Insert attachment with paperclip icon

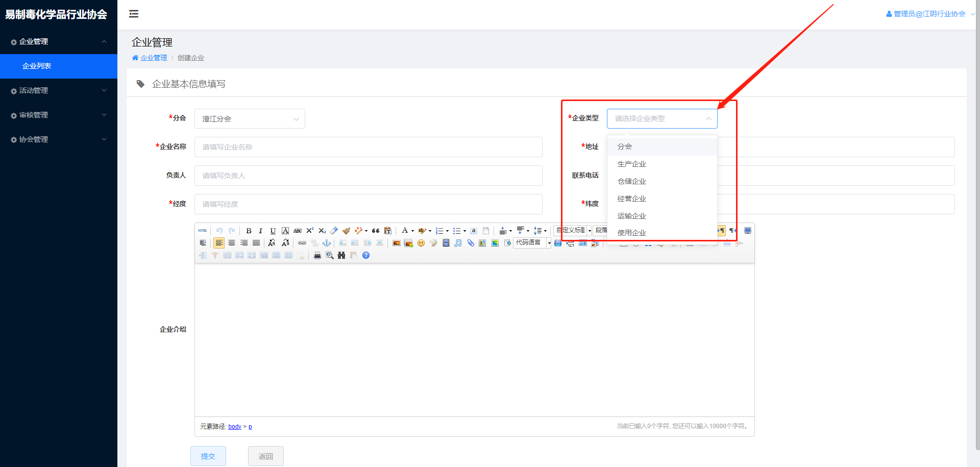(470, 243)
